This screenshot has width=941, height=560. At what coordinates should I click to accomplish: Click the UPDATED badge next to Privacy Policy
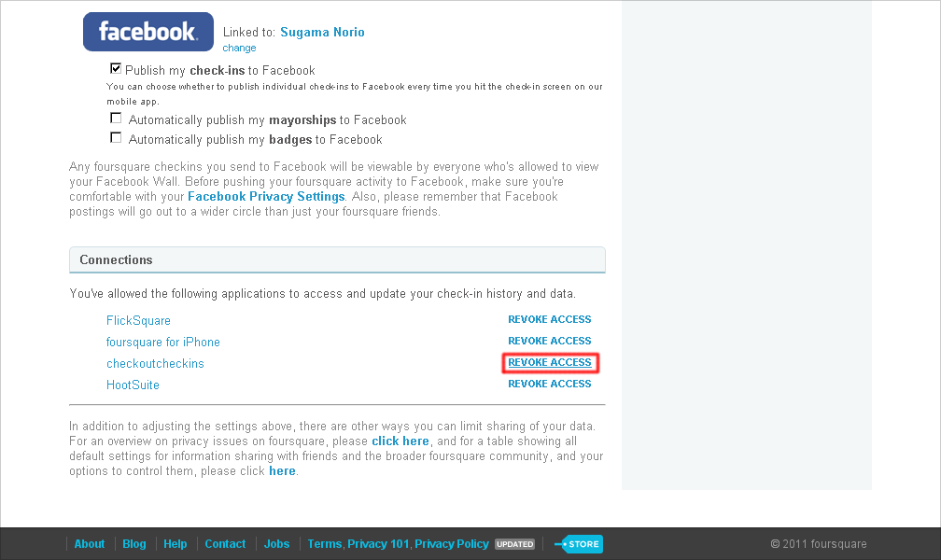pos(515,544)
